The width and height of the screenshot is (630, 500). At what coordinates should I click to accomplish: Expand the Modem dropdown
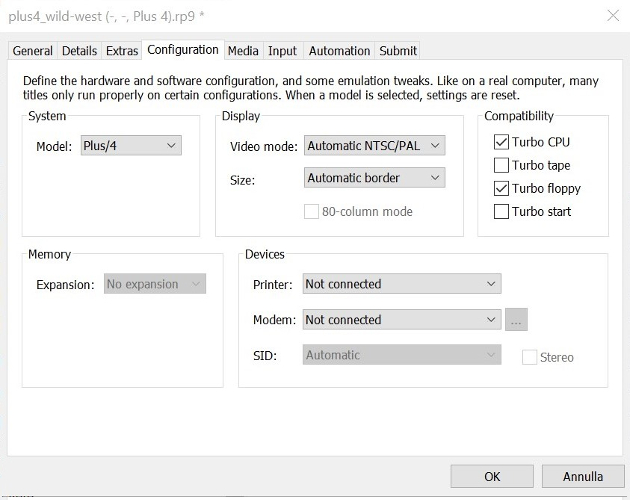[402, 320]
